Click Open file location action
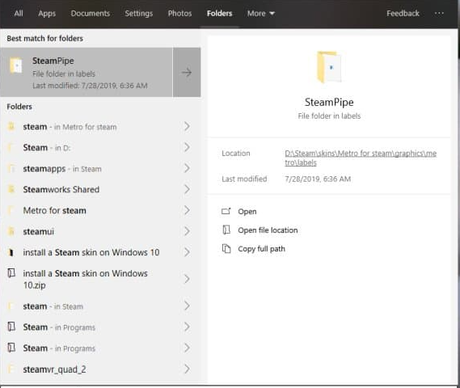 pyautogui.click(x=268, y=230)
